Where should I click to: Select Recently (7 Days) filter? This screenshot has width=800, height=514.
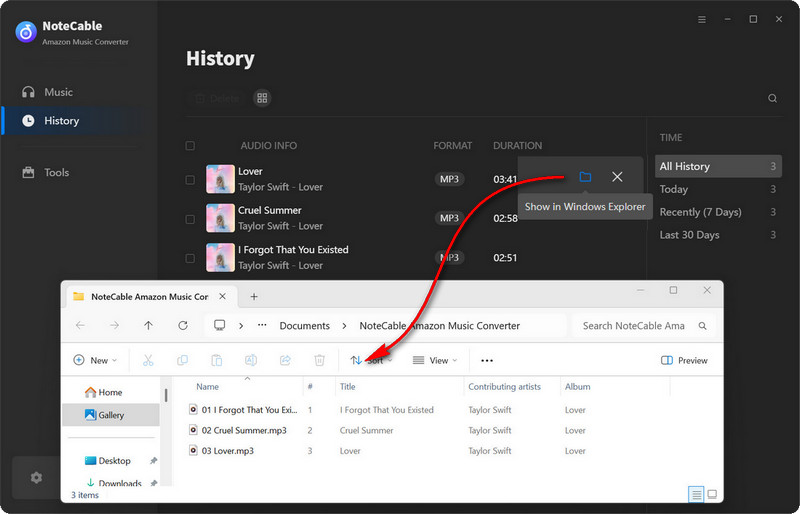(718, 212)
